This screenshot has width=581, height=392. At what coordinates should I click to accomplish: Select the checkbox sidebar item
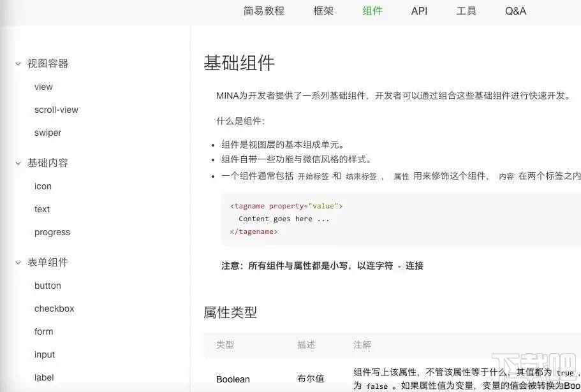point(54,309)
